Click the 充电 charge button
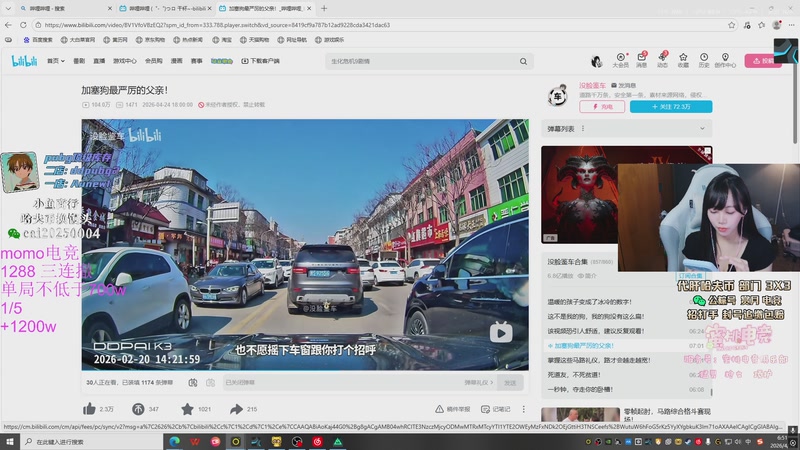Viewport: 800px width, 450px height. point(602,107)
